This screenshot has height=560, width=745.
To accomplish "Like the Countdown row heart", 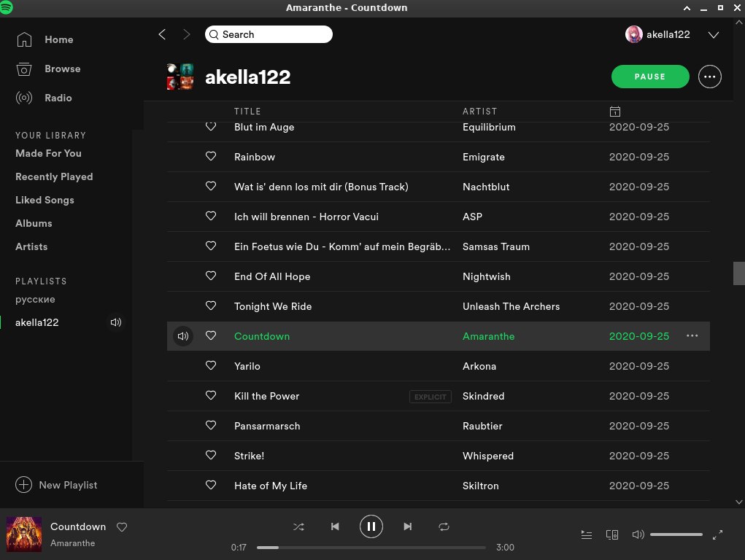I will pos(211,336).
